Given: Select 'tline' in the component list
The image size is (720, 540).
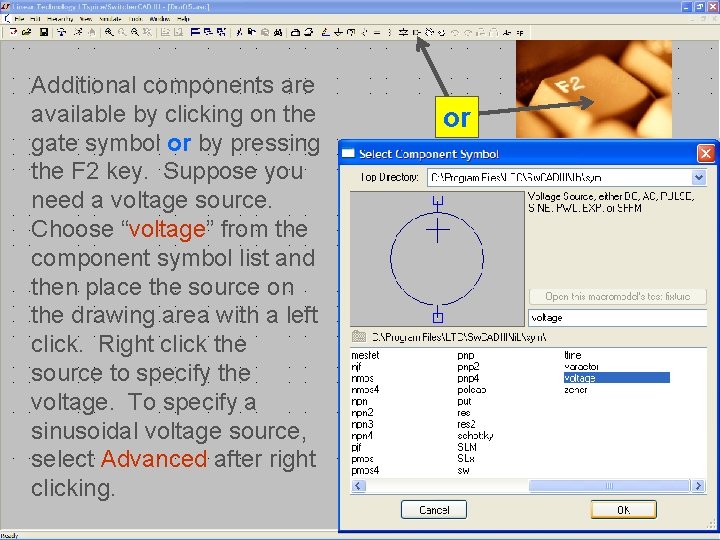Looking at the screenshot, I should [573, 355].
